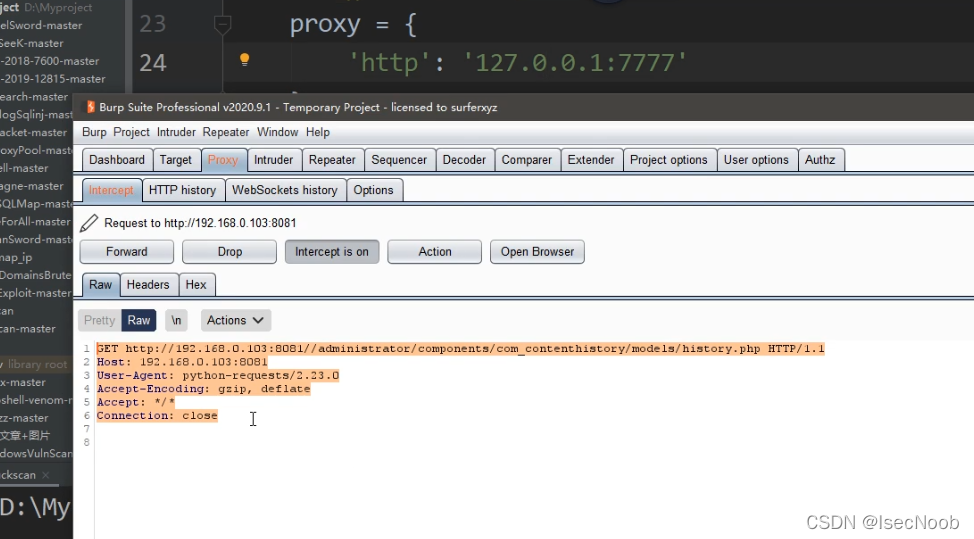Select the nap_ip folder in project tree
The height and width of the screenshot is (539, 974).
pyautogui.click(x=16, y=257)
